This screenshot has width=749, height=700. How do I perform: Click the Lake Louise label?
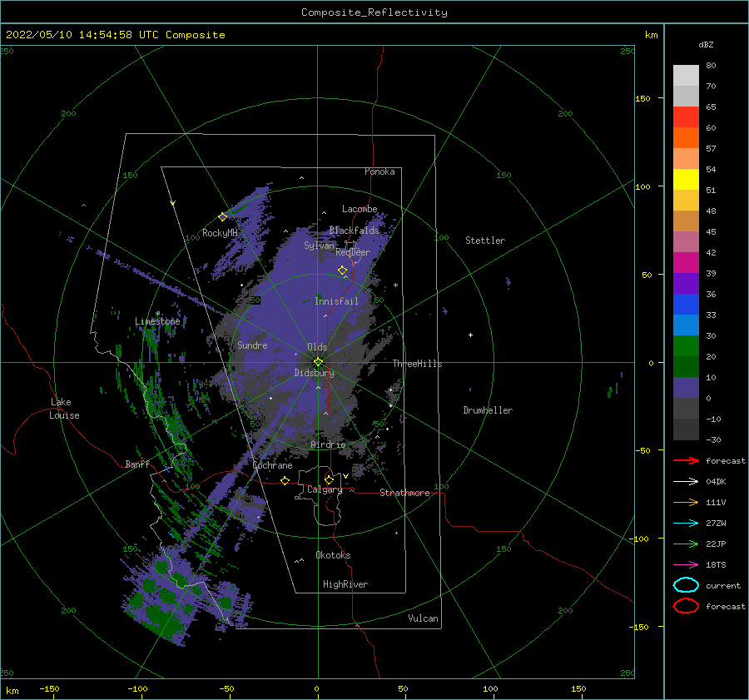(64, 409)
